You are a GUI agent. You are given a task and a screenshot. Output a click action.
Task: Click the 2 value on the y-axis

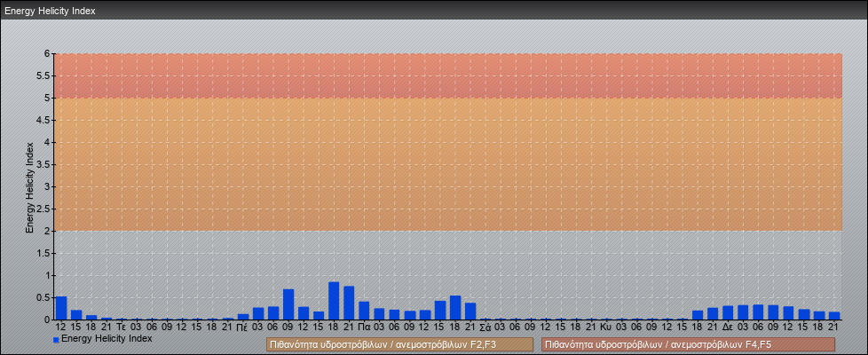(x=49, y=231)
